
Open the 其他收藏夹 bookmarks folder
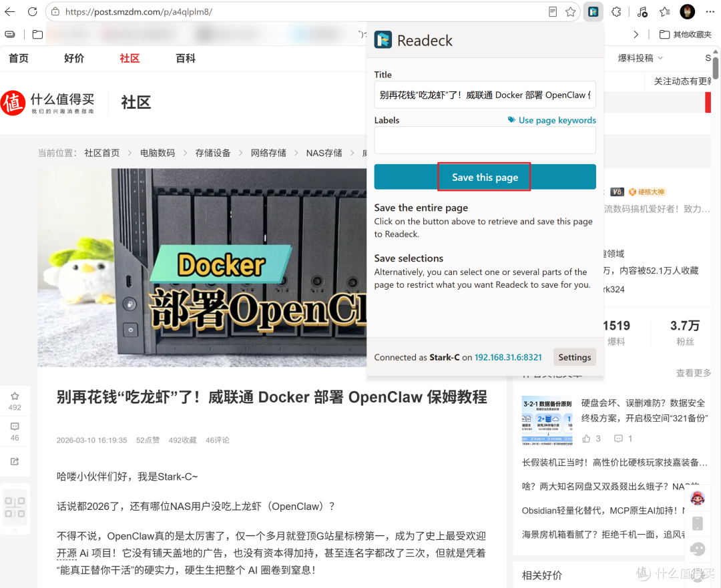click(x=685, y=35)
